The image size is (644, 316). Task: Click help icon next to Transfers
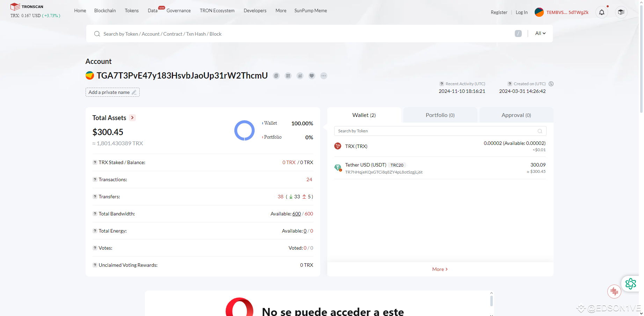coord(95,197)
